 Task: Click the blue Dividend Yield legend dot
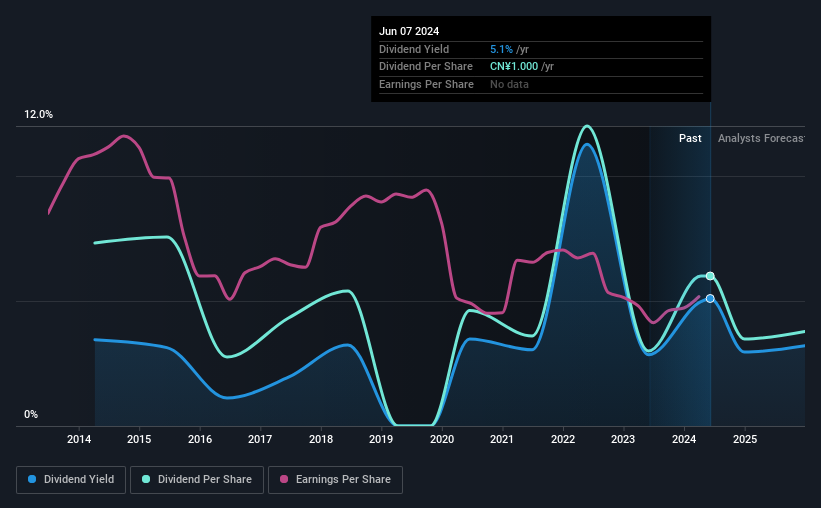(32, 479)
